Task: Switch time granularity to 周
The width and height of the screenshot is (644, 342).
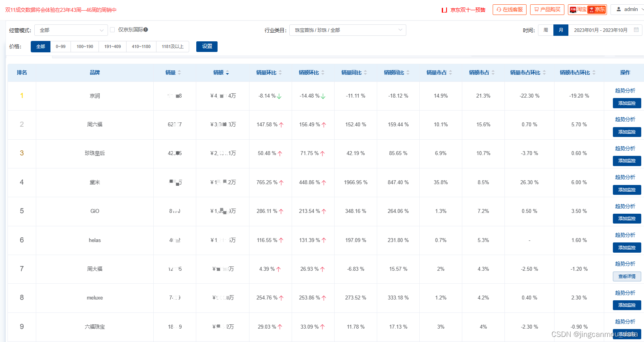Action: point(546,30)
